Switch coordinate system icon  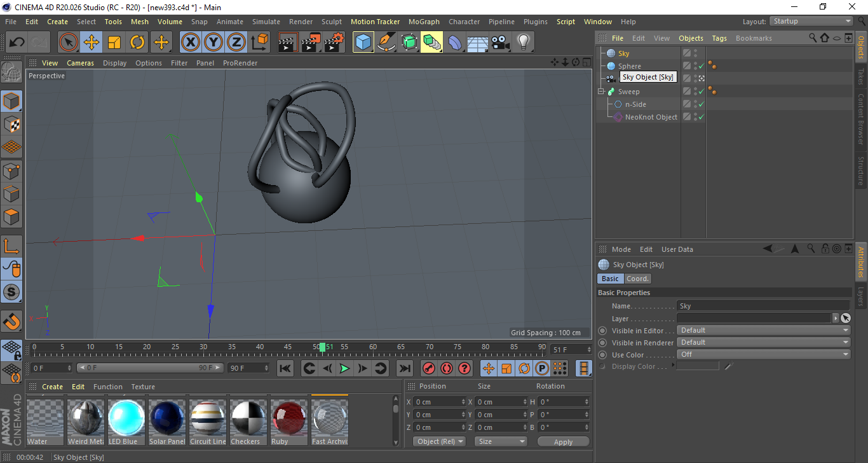click(x=259, y=43)
